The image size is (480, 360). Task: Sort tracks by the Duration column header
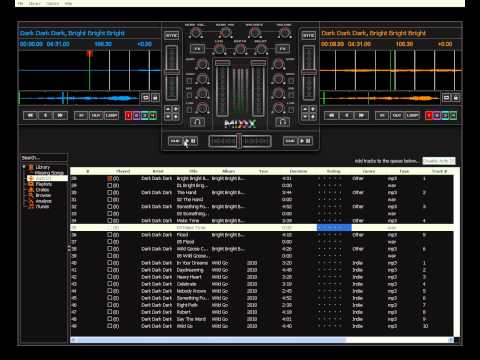tap(298, 171)
